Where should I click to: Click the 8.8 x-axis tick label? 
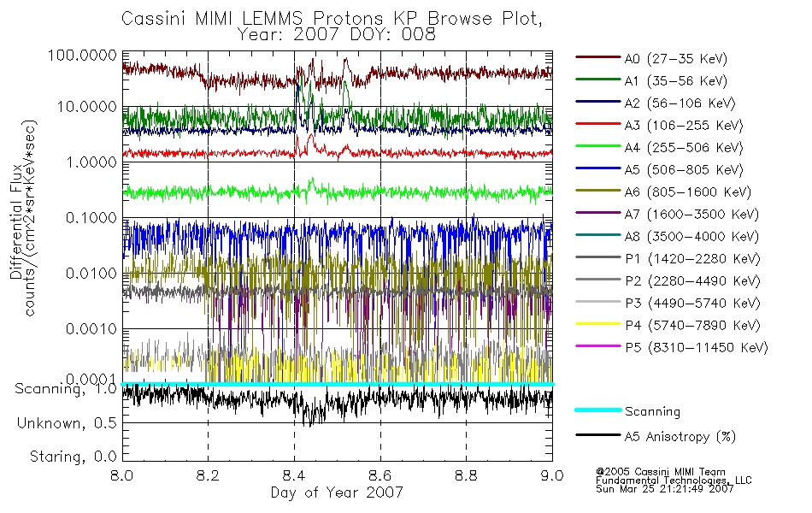pyautogui.click(x=466, y=475)
